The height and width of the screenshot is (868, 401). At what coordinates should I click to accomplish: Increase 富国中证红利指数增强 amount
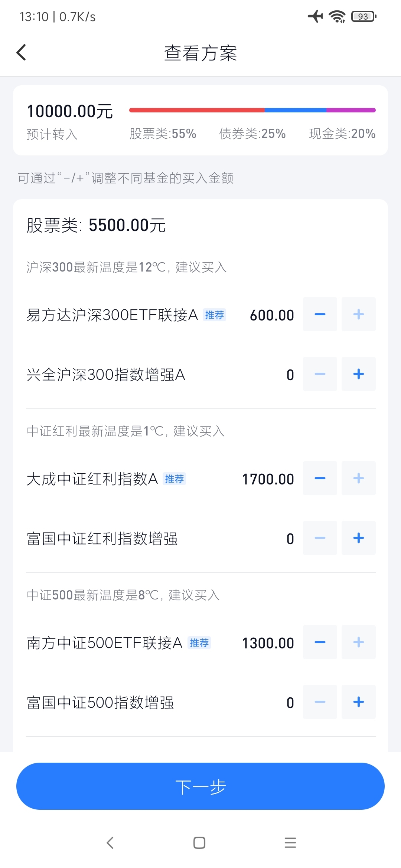pos(358,538)
